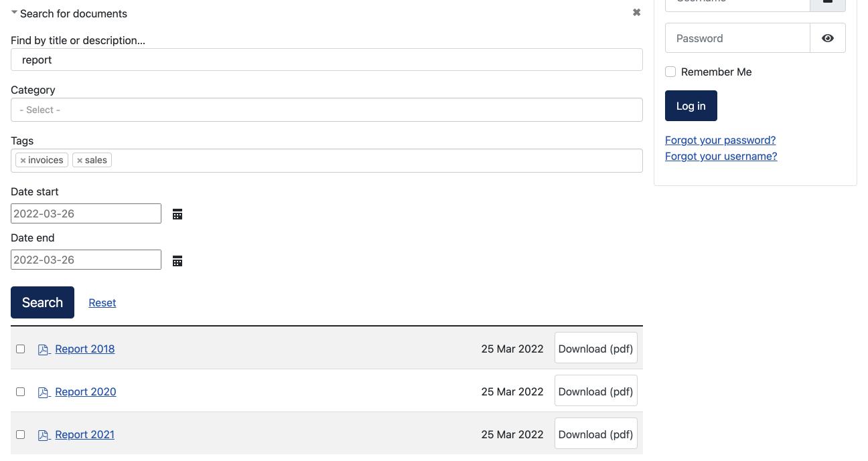Viewport: 868px width, 461px height.
Task: Click the 25 Mar 2022 date of Report 2018
Action: (x=512, y=349)
